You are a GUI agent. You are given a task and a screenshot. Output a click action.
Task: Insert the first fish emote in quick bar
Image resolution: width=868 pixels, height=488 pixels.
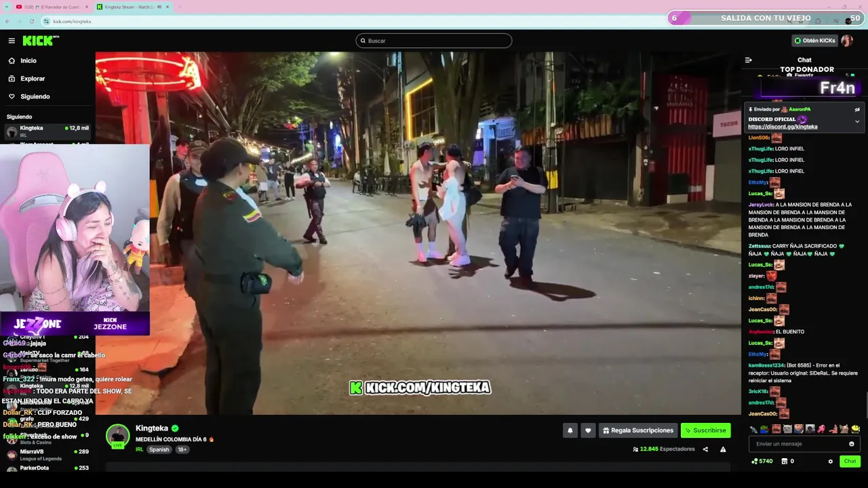753,429
